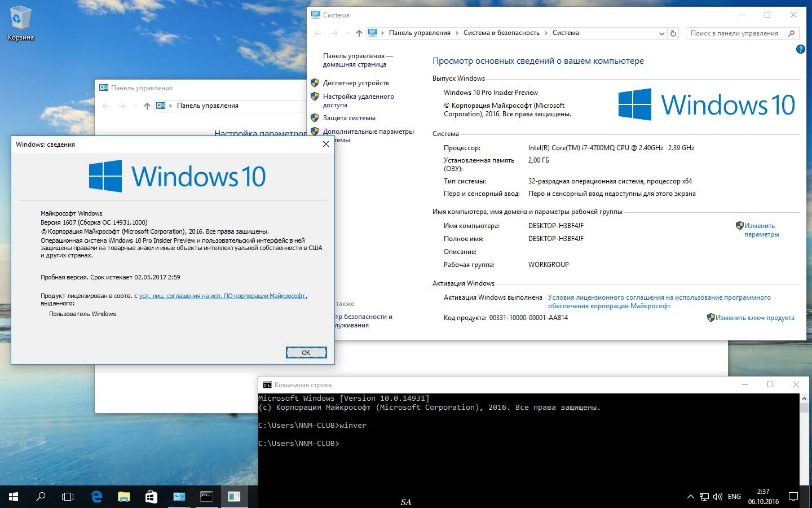Show hidden system tray icons
This screenshot has width=812, height=508.
[691, 497]
